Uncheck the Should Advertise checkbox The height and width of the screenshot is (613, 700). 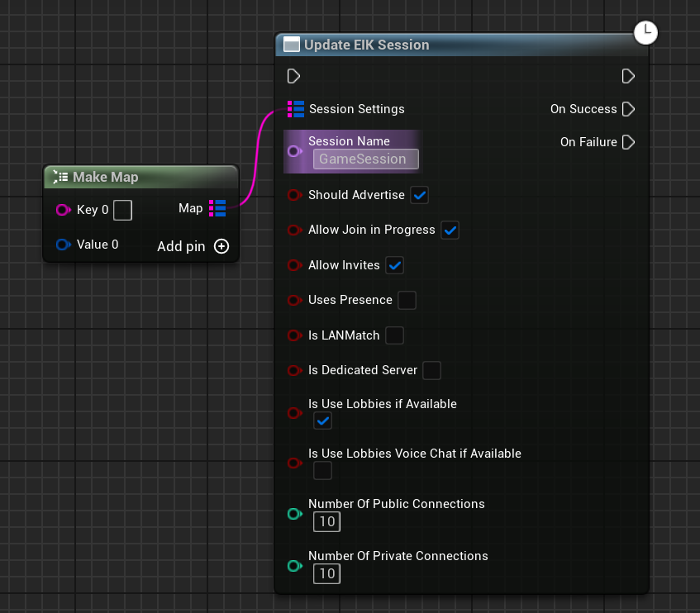(419, 195)
